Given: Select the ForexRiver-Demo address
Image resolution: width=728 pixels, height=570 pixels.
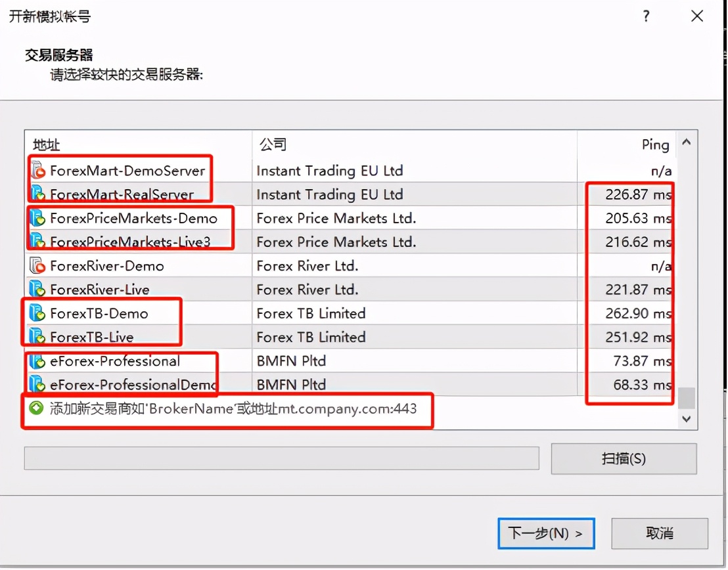Looking at the screenshot, I should coord(107,266).
